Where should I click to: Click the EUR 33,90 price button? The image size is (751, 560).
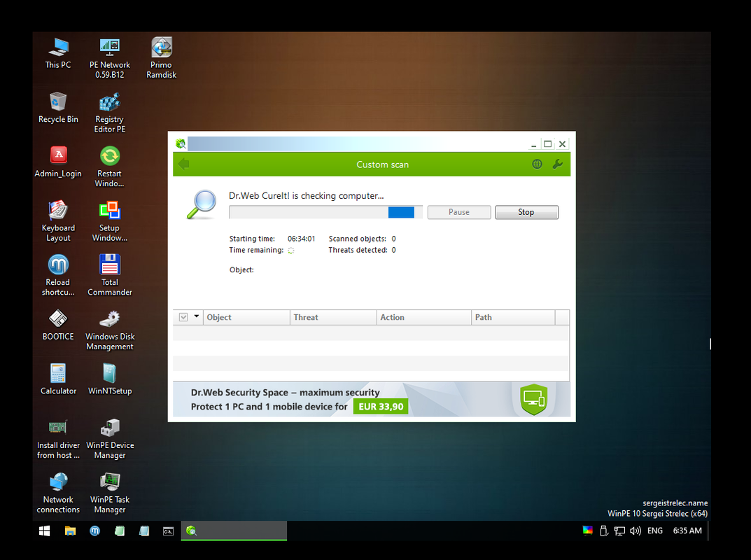tap(381, 407)
